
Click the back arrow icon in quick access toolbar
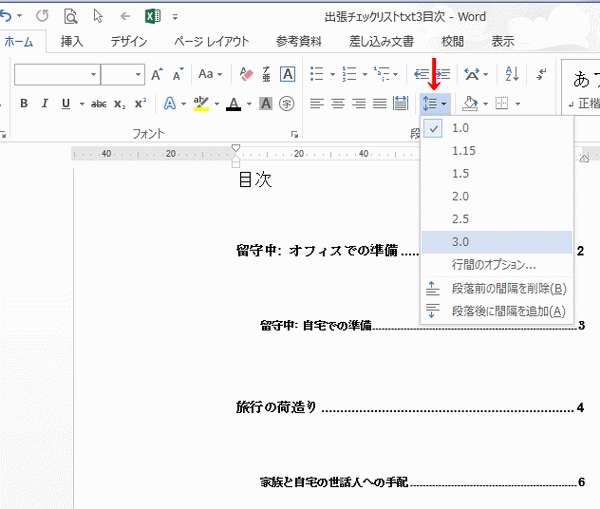[125, 16]
